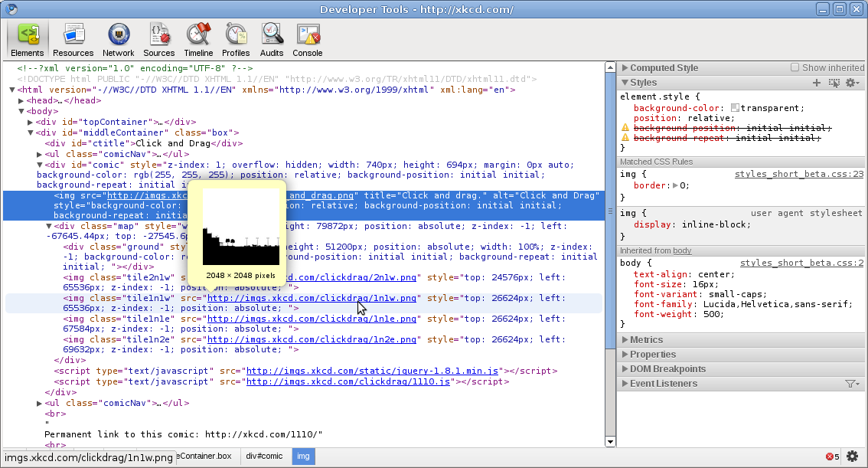Open the 1n1e.png image link
Screen dimensions: 868x468
tap(312, 319)
